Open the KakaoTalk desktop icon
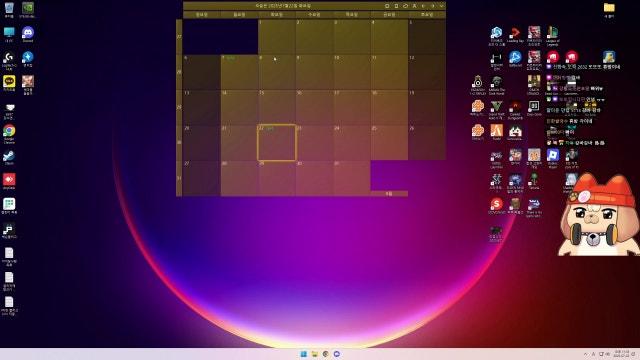 [x=9, y=83]
